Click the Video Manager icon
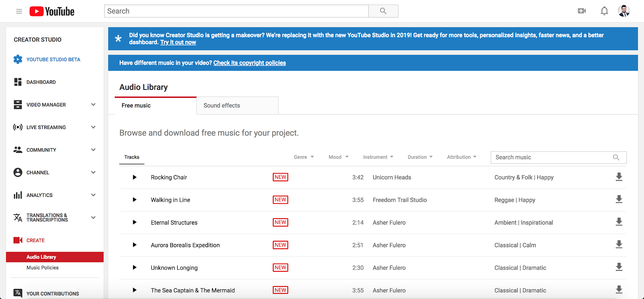This screenshot has width=644, height=299. pos(18,104)
